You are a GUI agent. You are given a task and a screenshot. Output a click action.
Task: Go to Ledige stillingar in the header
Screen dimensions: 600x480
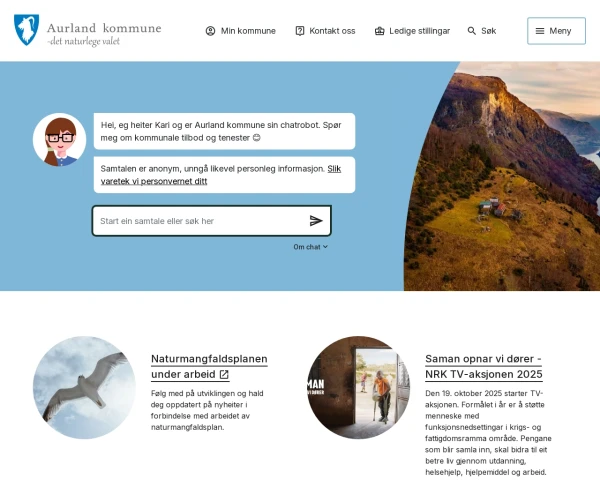412,31
